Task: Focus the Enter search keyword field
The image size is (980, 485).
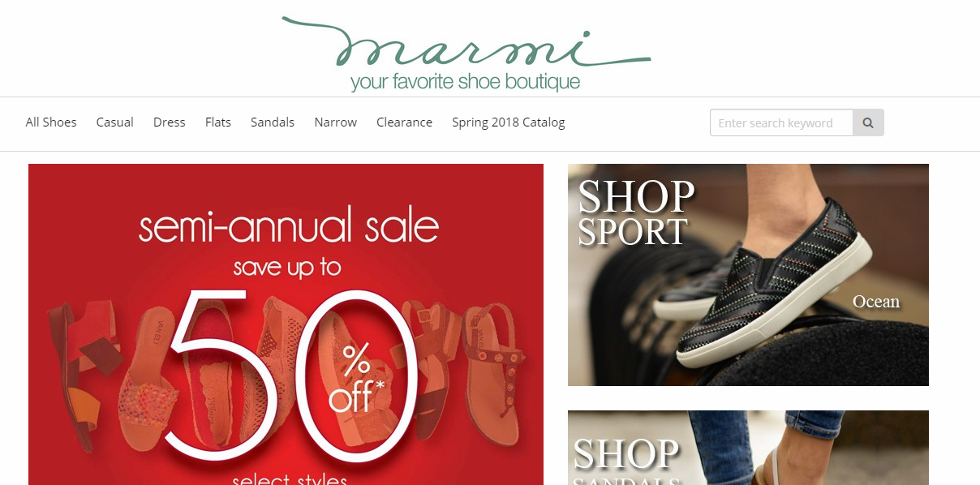Action: [781, 122]
